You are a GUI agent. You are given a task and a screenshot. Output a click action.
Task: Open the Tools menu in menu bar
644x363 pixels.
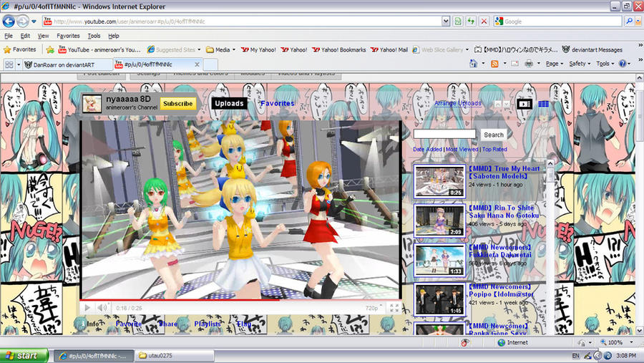94,37
